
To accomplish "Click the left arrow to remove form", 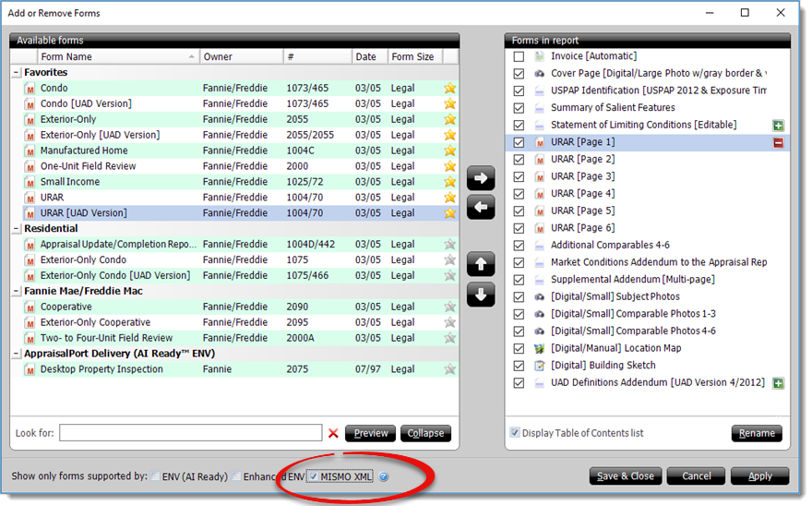I will click(481, 208).
